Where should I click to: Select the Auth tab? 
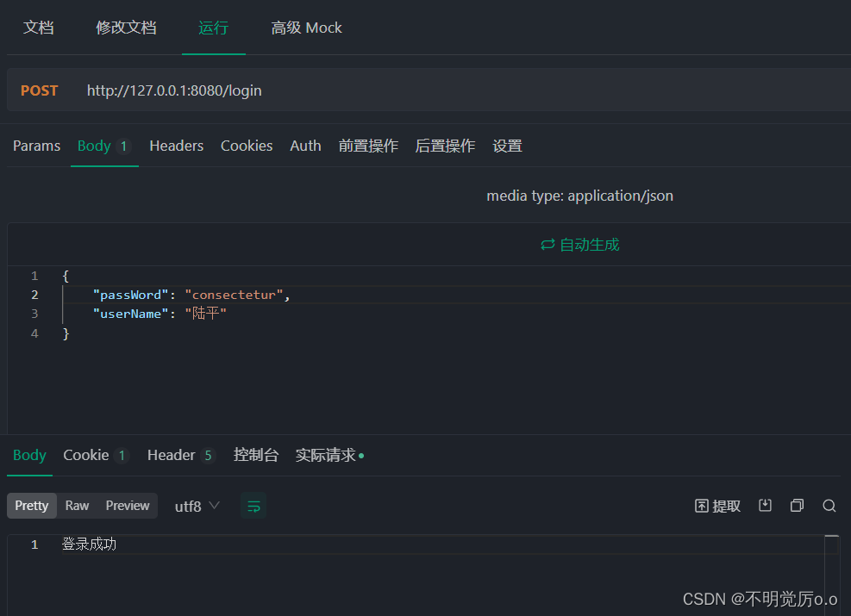(305, 146)
